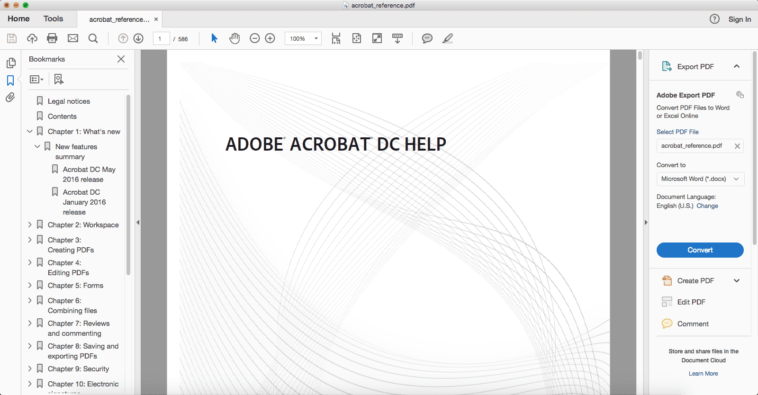Collapse New features summary bookmark
The height and width of the screenshot is (395, 758).
(x=37, y=146)
